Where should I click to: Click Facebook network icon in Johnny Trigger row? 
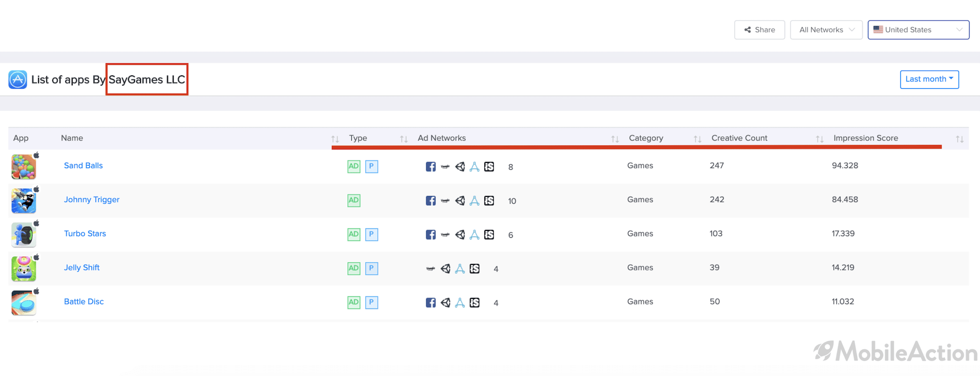pos(430,201)
